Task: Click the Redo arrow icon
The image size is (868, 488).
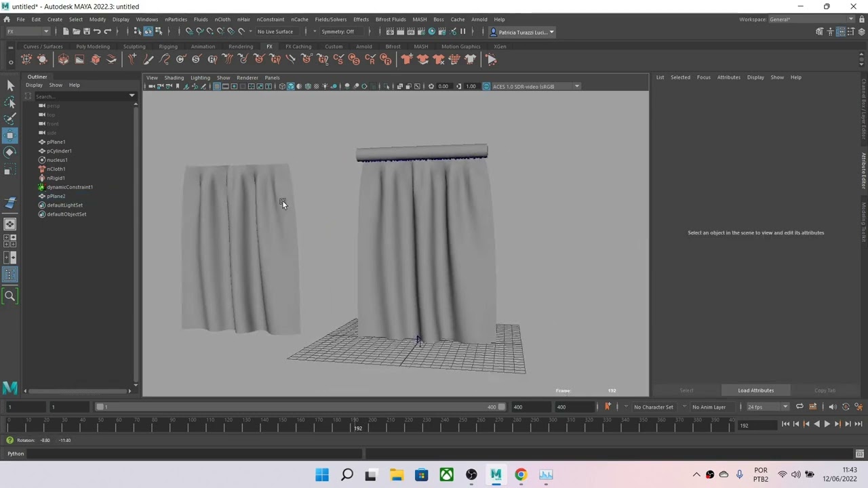Action: tap(107, 32)
